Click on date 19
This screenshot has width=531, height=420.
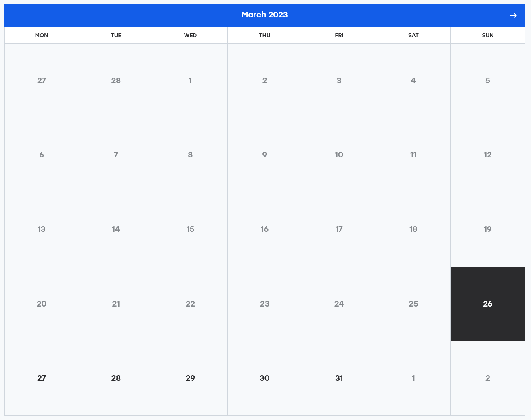488,229
